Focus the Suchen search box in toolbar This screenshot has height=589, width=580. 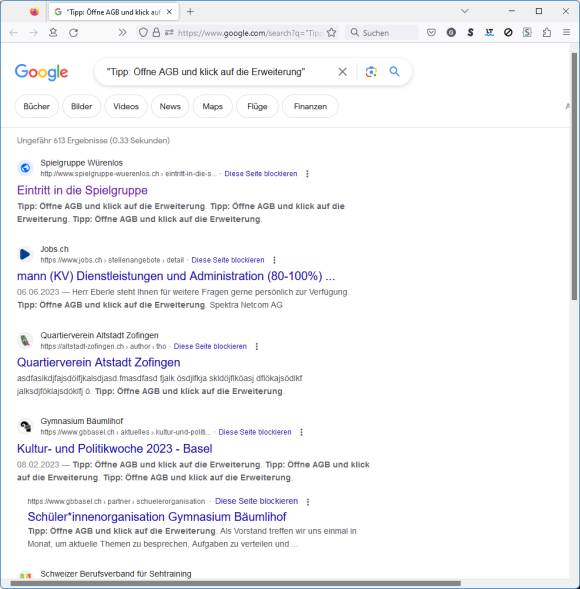pyautogui.click(x=383, y=33)
